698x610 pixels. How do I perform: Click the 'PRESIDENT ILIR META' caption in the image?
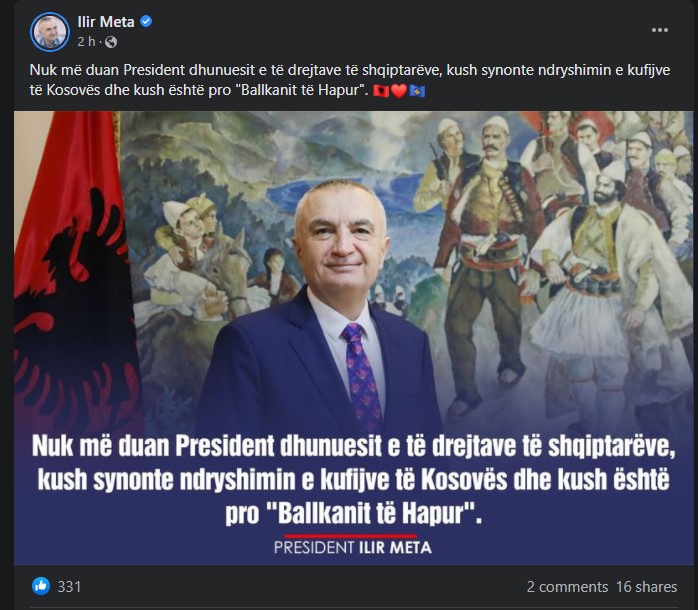pos(353,547)
